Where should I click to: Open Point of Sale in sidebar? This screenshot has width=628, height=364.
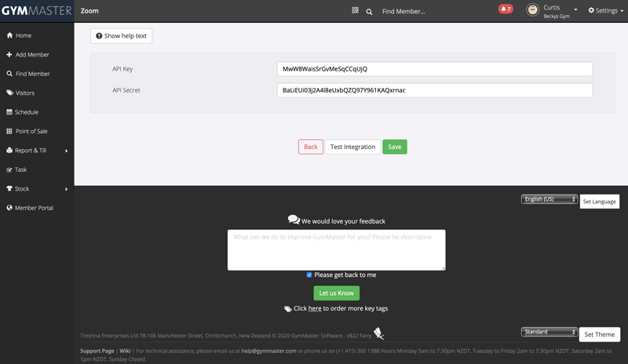pos(31,131)
